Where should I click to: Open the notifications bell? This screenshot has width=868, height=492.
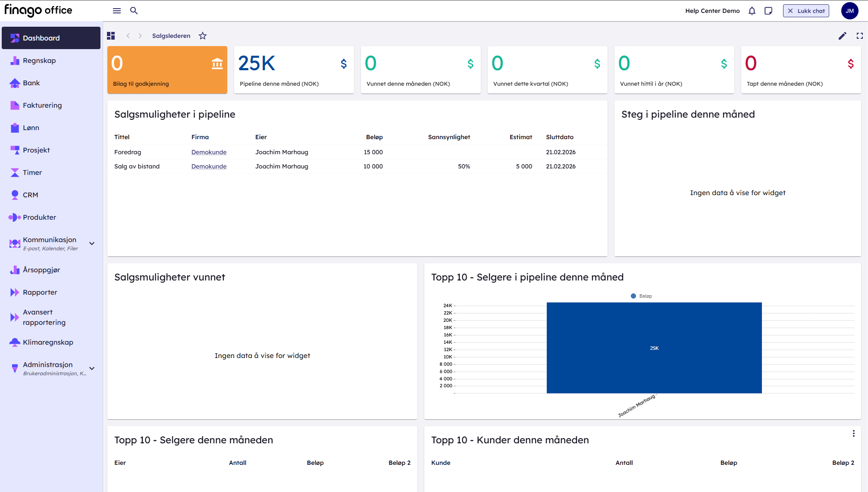click(x=752, y=11)
